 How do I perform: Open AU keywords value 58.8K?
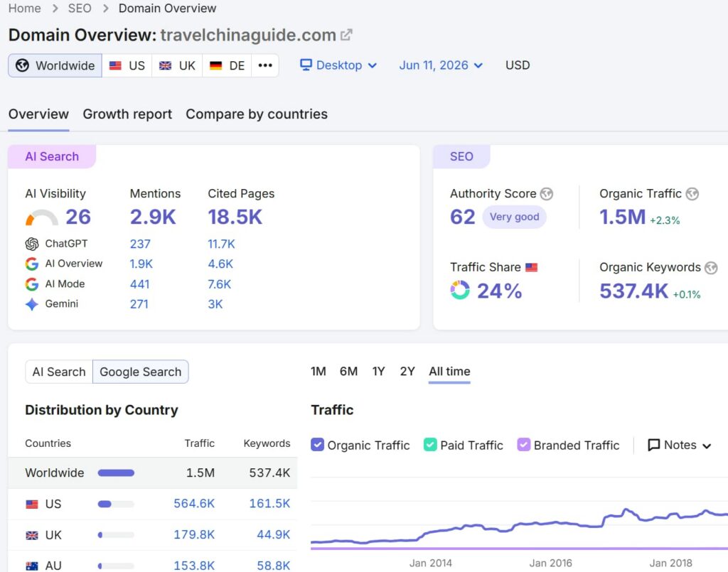pos(274,566)
